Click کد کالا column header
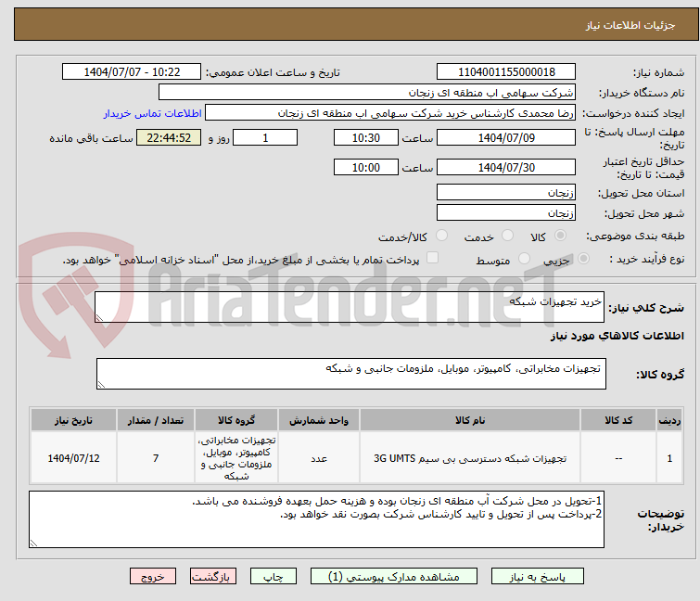Image resolution: width=700 pixels, height=601 pixels. [618, 420]
